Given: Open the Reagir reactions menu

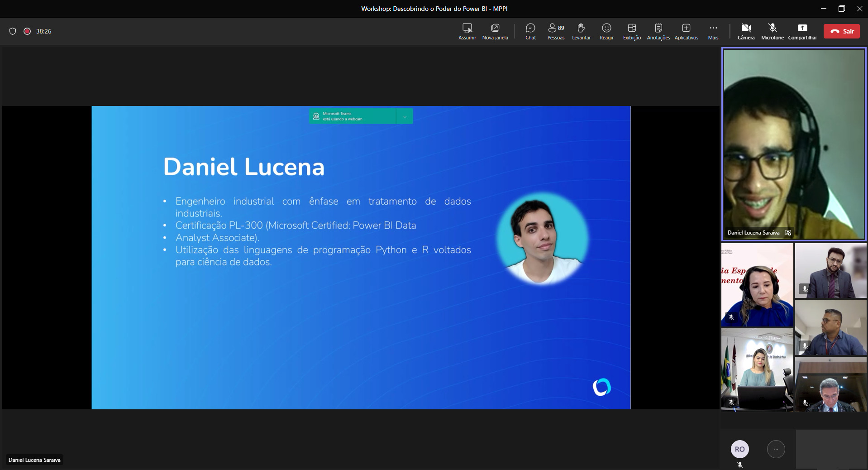Looking at the screenshot, I should pyautogui.click(x=606, y=32).
